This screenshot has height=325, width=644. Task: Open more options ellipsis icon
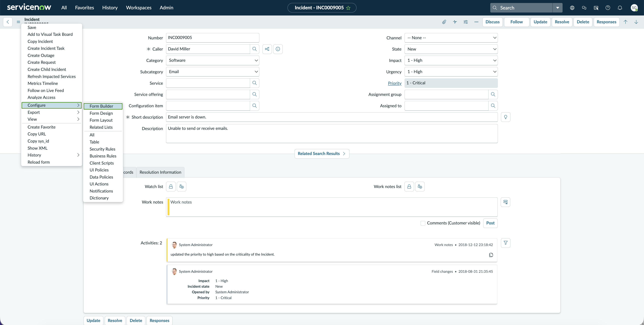pos(476,22)
